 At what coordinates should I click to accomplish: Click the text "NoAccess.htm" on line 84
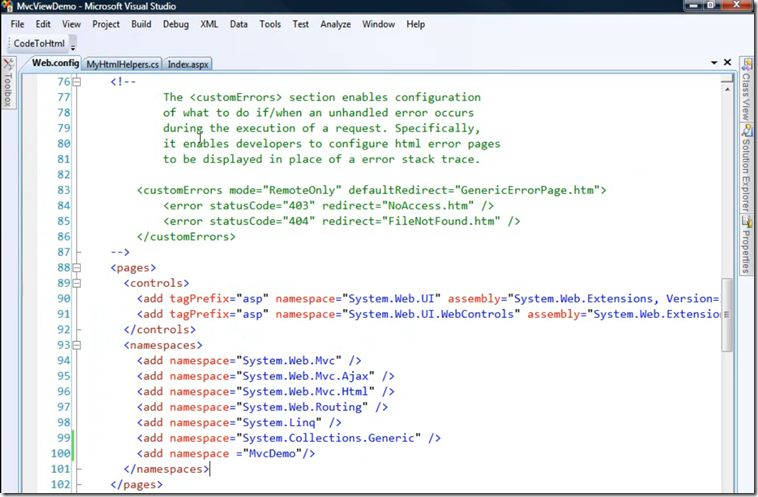[428, 205]
